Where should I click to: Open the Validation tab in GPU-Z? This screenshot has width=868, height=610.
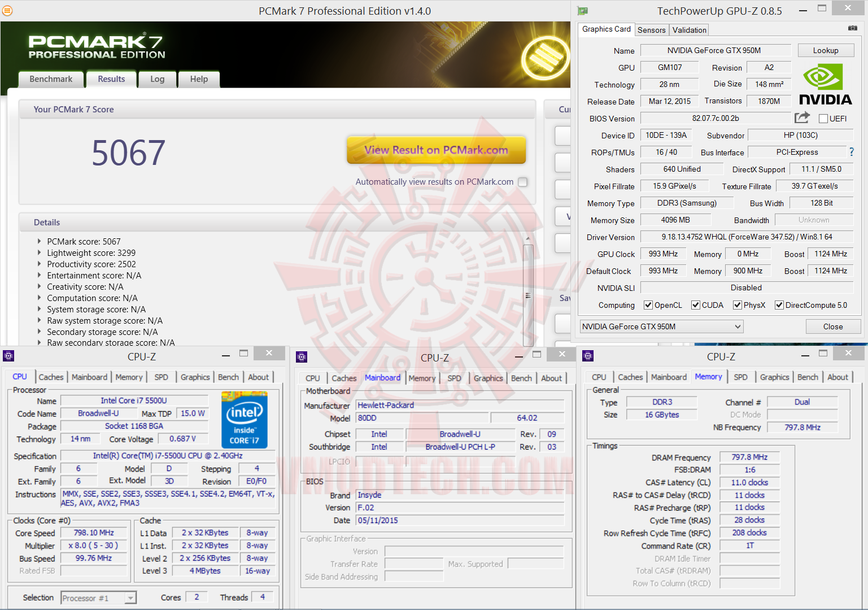(689, 30)
